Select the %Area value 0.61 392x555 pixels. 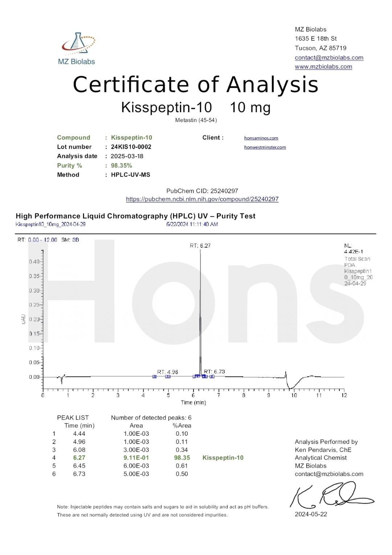click(x=182, y=466)
